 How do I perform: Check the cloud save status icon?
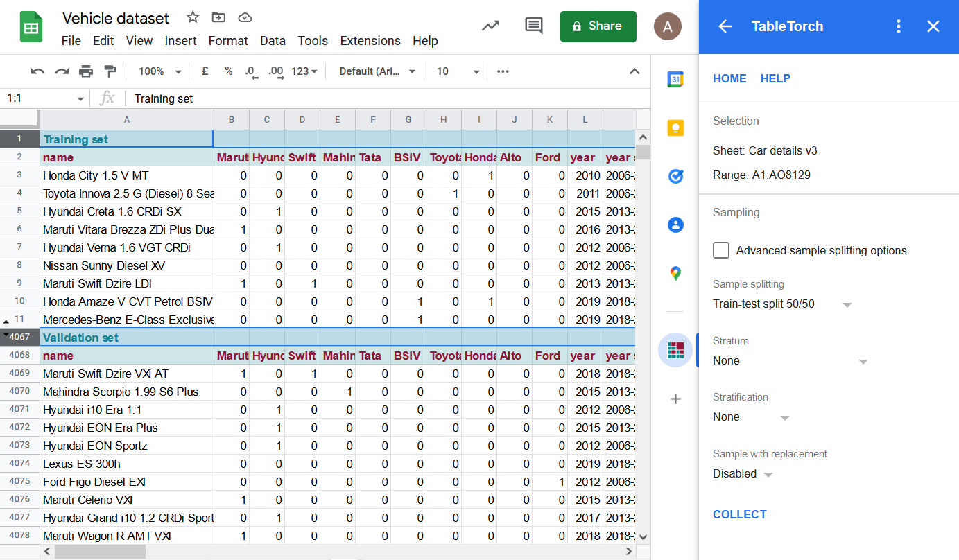point(244,17)
